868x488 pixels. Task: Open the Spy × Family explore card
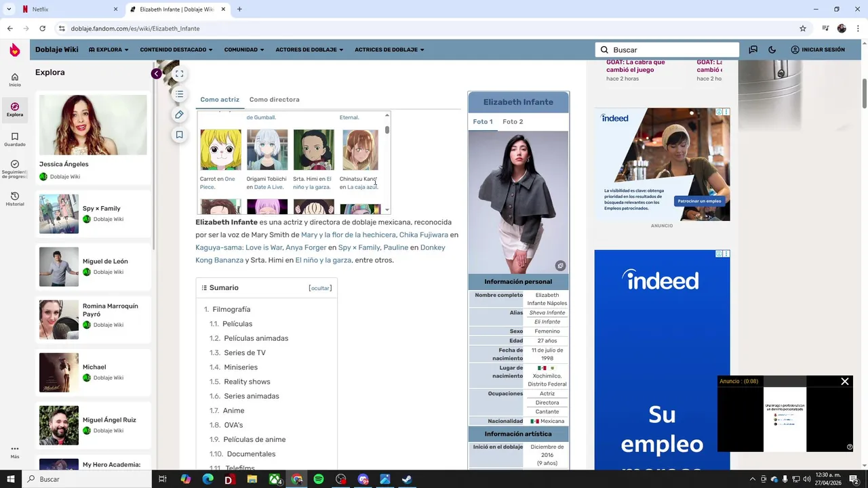[93, 213]
